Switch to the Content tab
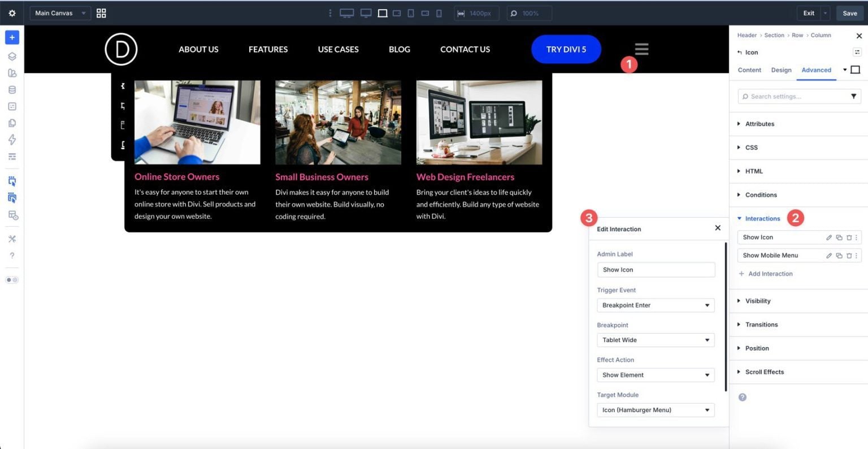 point(749,70)
